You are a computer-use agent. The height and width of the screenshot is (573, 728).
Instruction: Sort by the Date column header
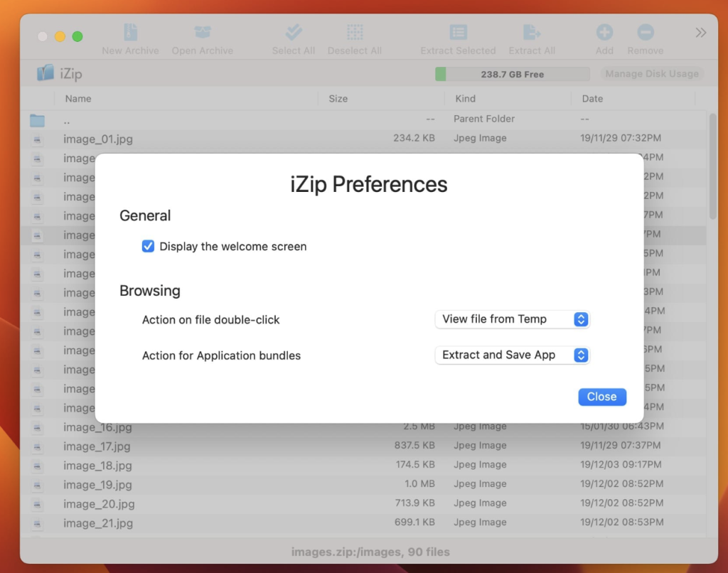click(592, 98)
